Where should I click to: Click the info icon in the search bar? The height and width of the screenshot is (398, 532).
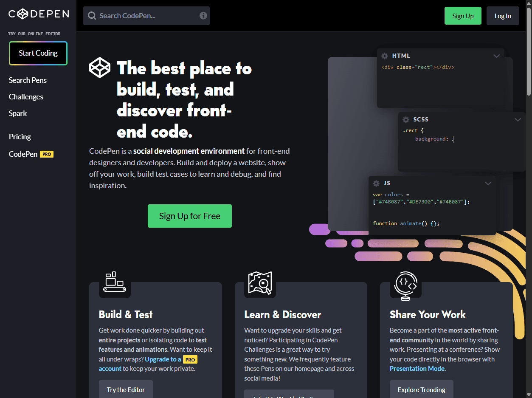[203, 16]
